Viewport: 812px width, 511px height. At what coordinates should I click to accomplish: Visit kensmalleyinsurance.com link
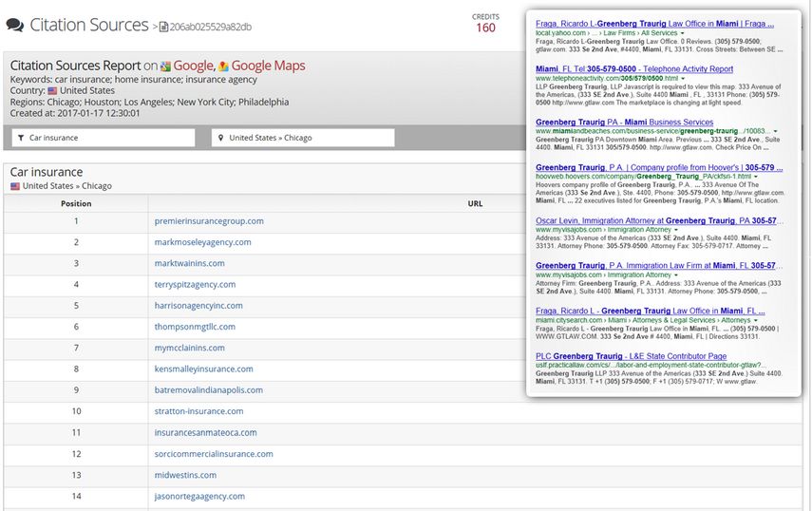[203, 369]
